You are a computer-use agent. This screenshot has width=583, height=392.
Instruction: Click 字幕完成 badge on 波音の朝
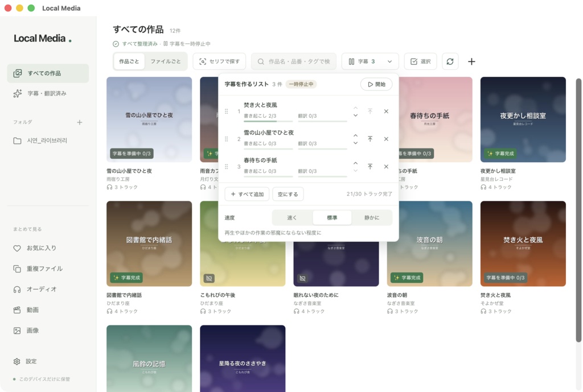point(407,278)
